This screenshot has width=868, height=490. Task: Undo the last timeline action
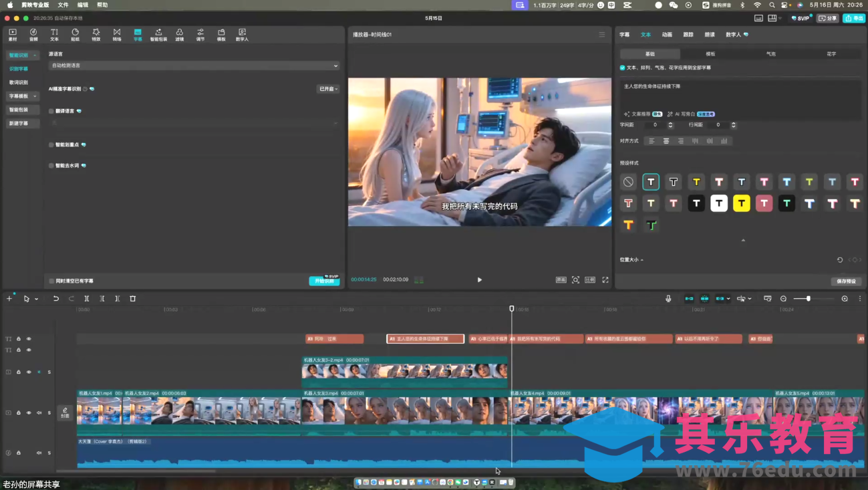(x=56, y=299)
